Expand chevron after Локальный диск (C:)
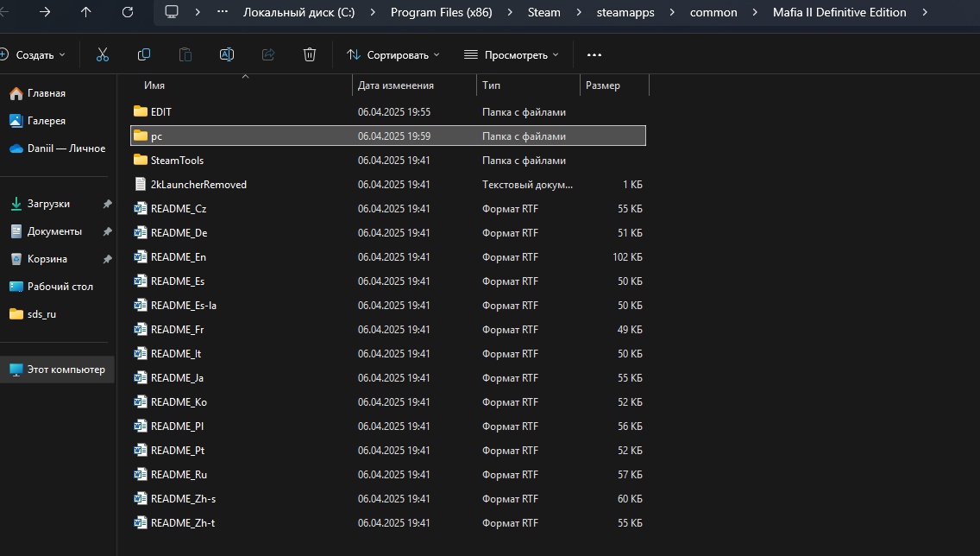980x556 pixels. 373,12
